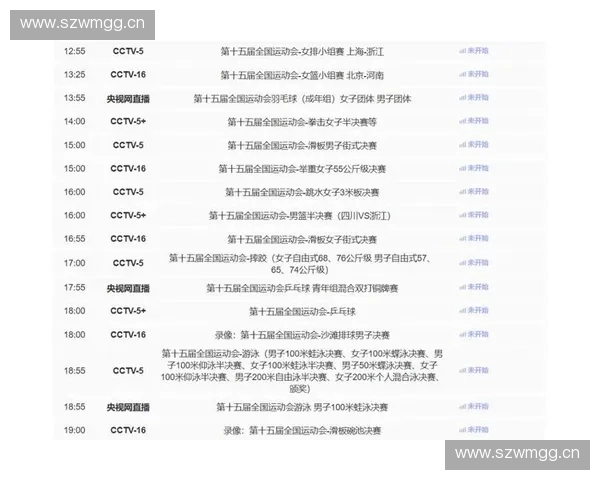Click the 13:55 time cell

(x=75, y=98)
